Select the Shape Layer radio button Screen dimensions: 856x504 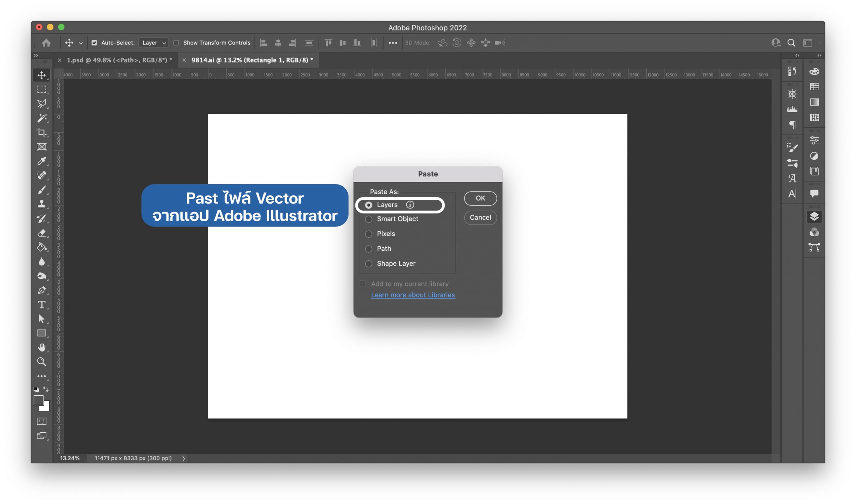coord(368,264)
